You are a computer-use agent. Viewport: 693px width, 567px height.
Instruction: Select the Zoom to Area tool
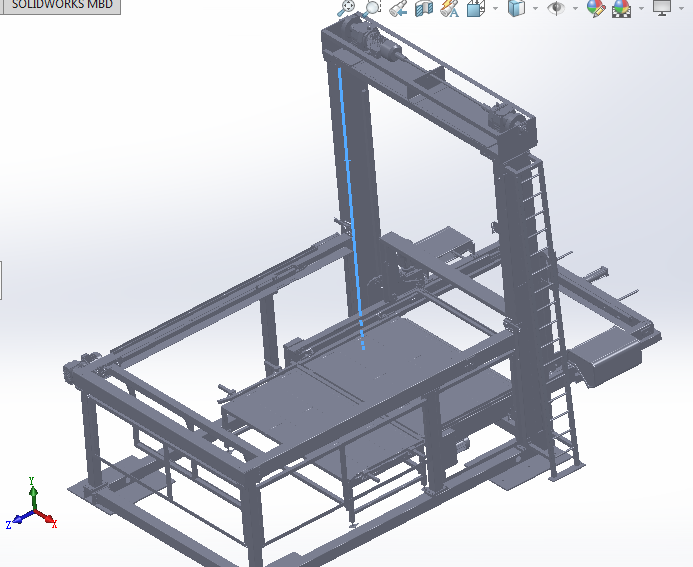(x=372, y=8)
